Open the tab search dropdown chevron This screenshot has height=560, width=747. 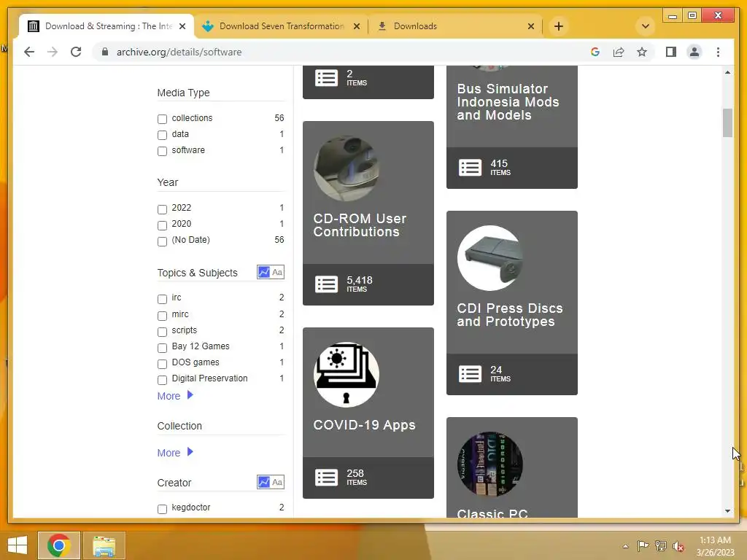pos(645,26)
